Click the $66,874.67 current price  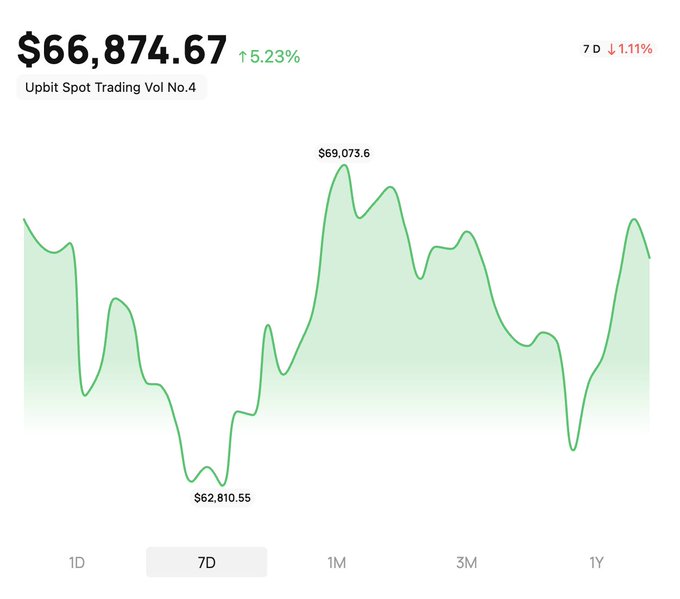tap(122, 50)
